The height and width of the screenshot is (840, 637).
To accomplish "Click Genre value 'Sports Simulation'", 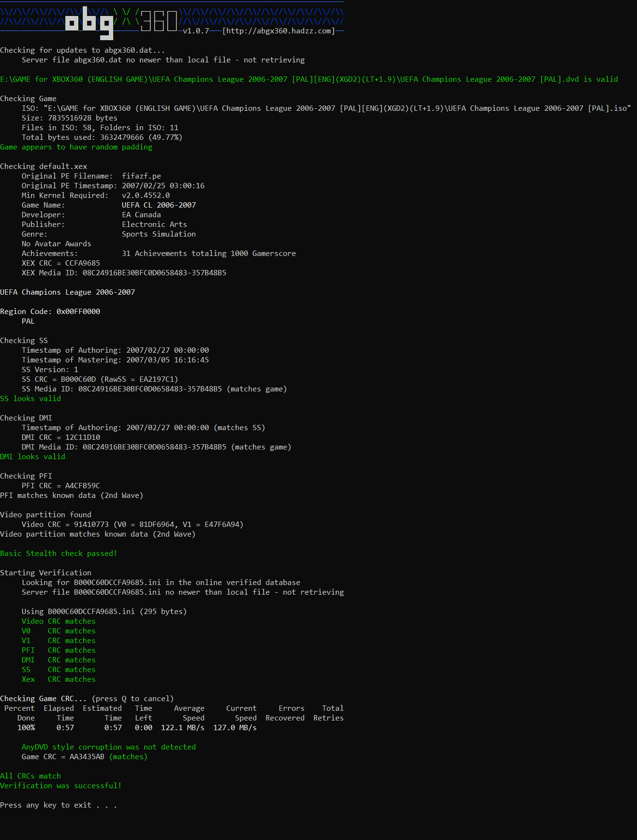I will point(159,234).
